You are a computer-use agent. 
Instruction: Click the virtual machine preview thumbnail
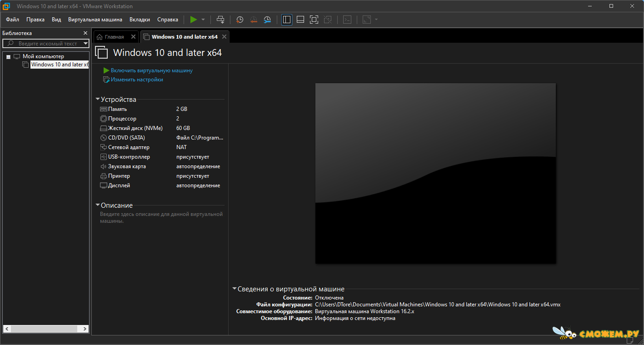click(x=435, y=173)
